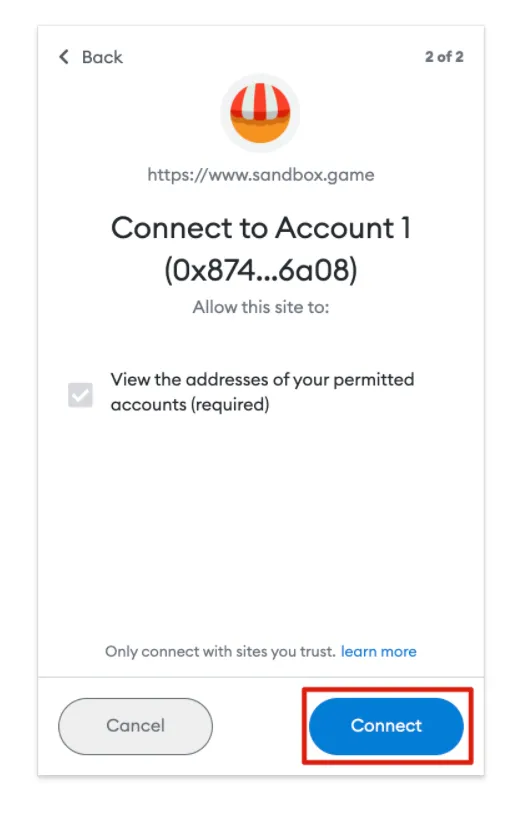Click the Connect button

point(386,725)
